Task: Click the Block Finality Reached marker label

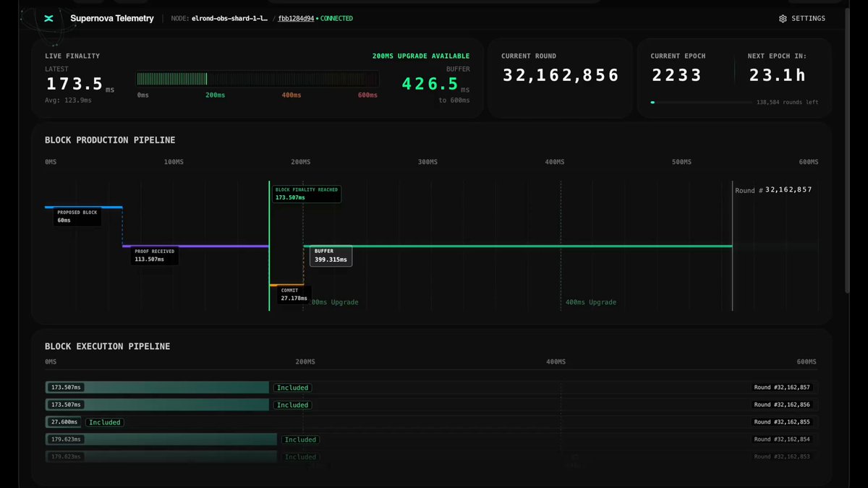Action: (307, 194)
